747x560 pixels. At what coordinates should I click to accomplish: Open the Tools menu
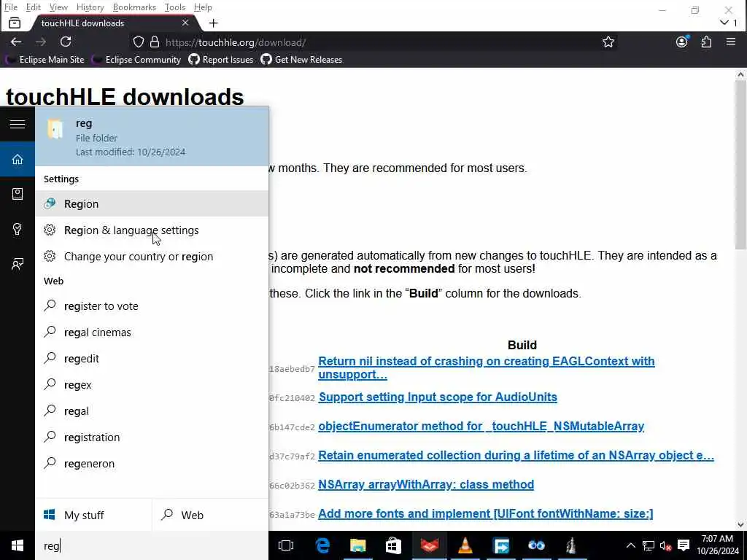tap(175, 7)
